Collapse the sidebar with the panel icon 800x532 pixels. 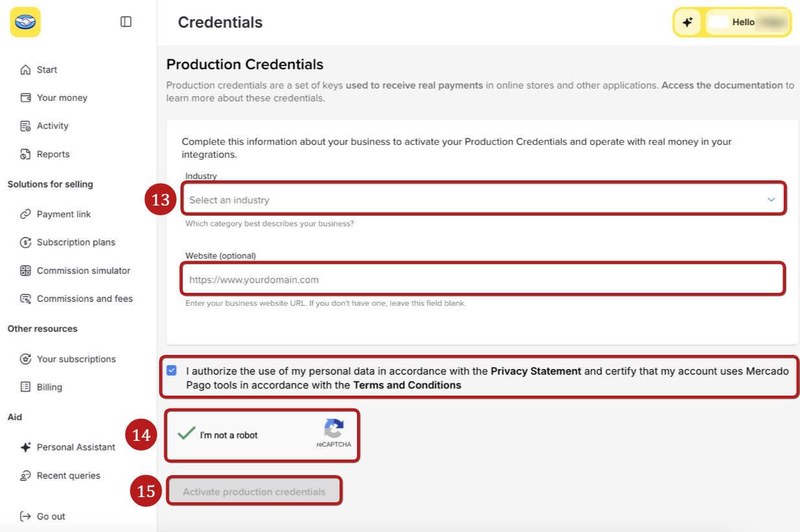point(126,22)
